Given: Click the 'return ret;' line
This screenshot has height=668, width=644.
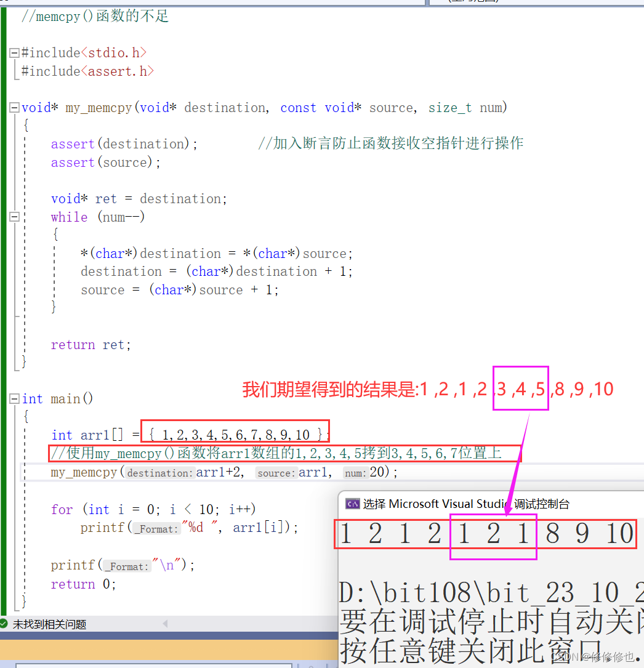Looking at the screenshot, I should (91, 345).
